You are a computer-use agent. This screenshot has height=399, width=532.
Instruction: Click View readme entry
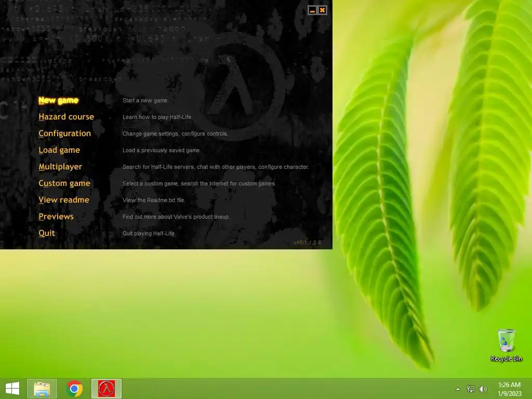(64, 200)
